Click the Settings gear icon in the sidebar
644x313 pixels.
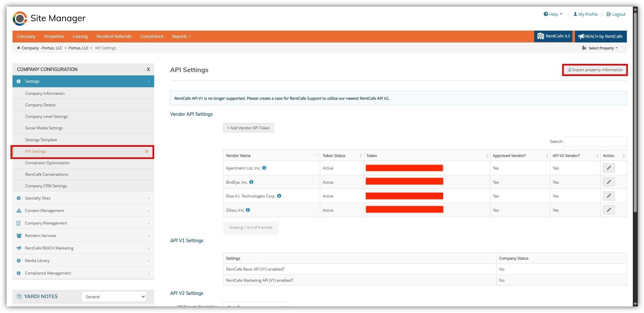point(19,81)
